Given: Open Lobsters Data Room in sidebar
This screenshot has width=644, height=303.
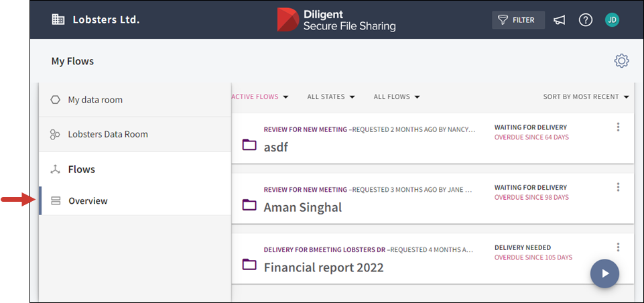Looking at the screenshot, I should point(107,134).
